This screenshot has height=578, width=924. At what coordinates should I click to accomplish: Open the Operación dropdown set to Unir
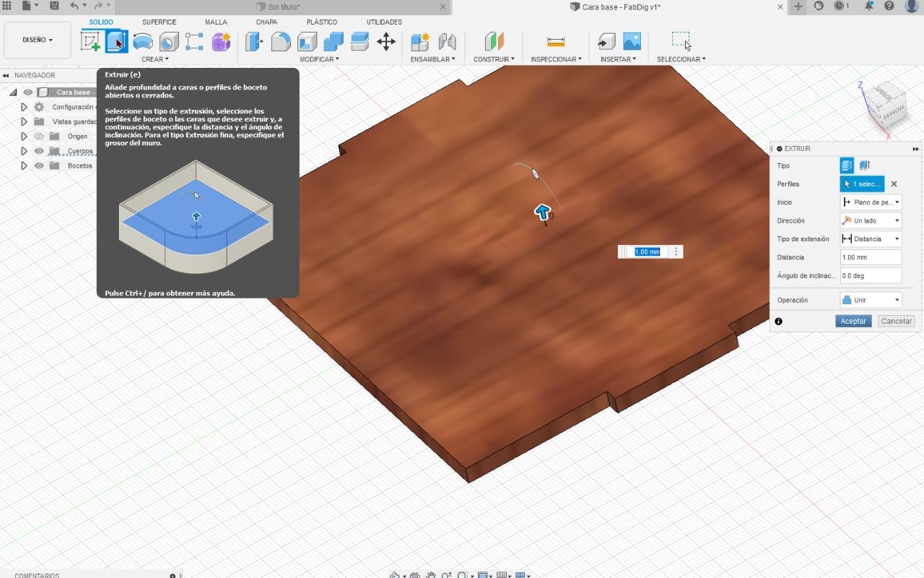click(871, 300)
